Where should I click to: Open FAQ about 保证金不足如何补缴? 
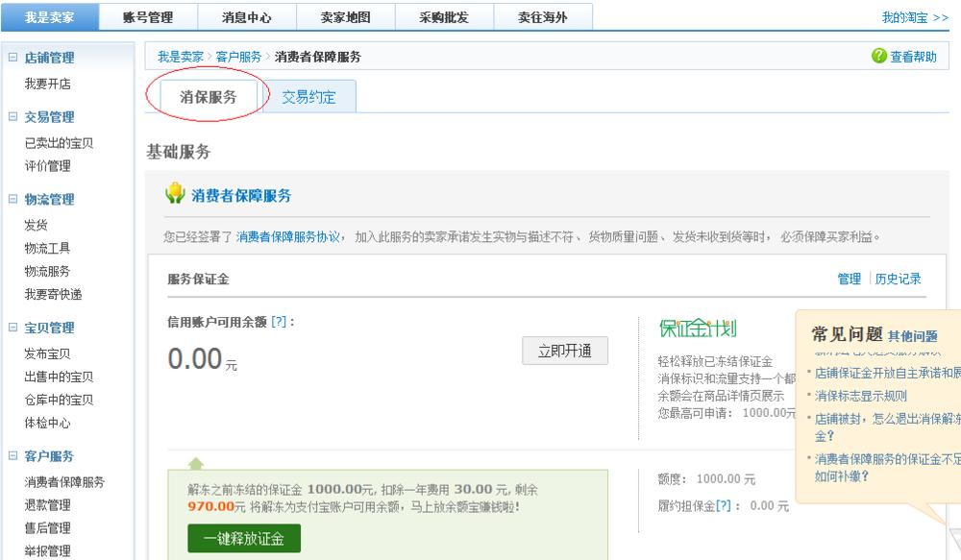pyautogui.click(x=887, y=467)
